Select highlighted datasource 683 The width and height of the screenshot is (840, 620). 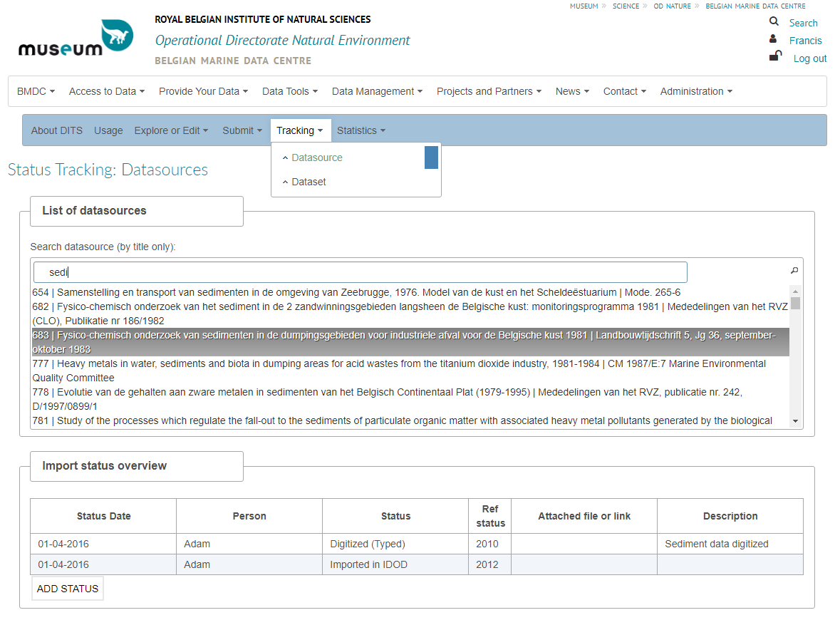point(410,342)
